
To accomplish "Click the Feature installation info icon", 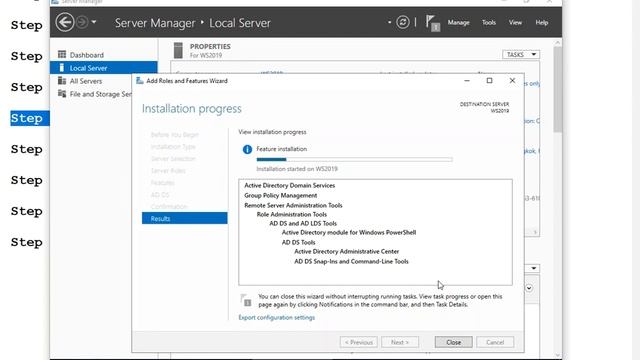I will point(247,149).
